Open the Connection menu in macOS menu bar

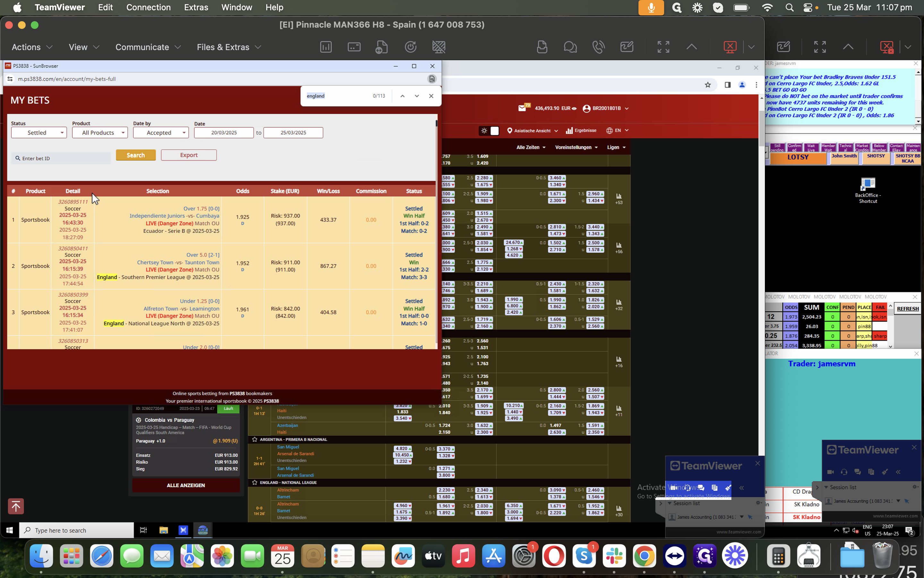point(148,7)
